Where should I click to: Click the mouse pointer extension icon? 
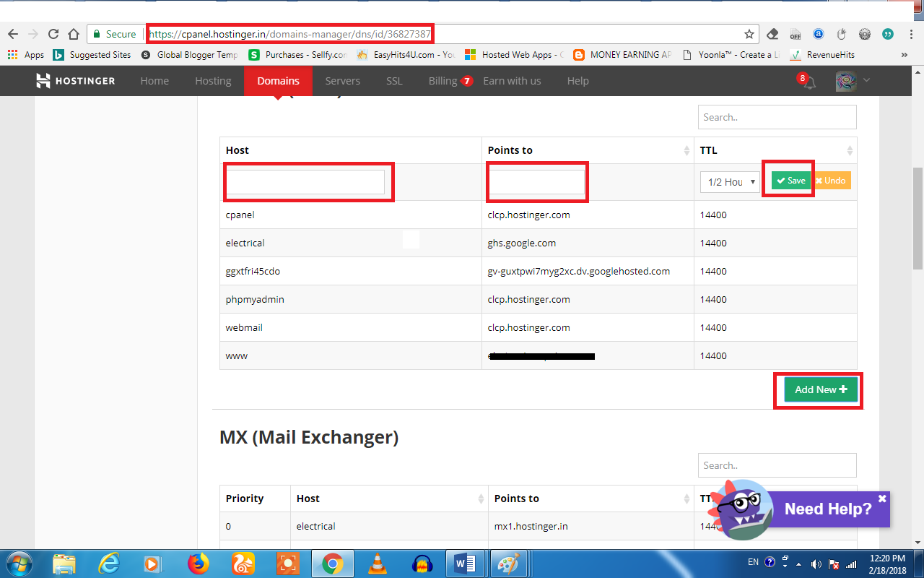pos(841,34)
